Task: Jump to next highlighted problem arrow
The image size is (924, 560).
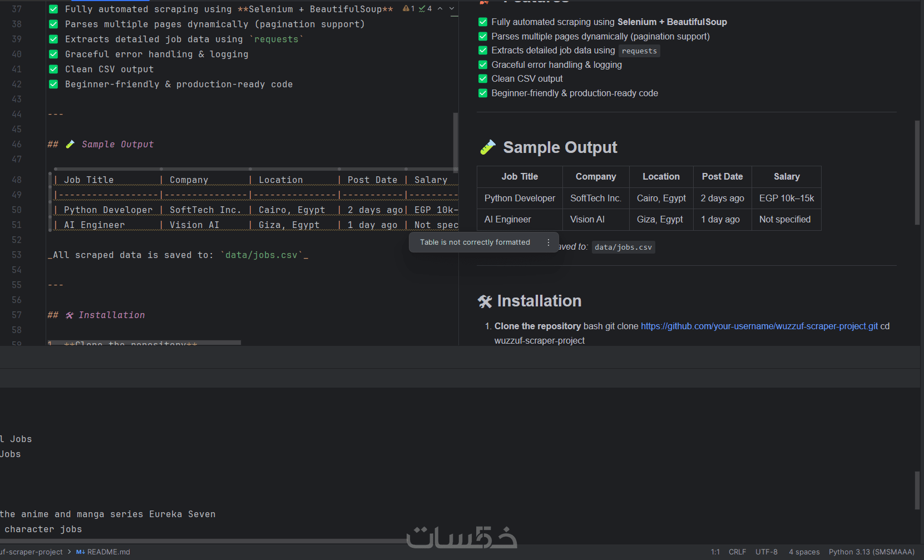Action: coord(452,8)
